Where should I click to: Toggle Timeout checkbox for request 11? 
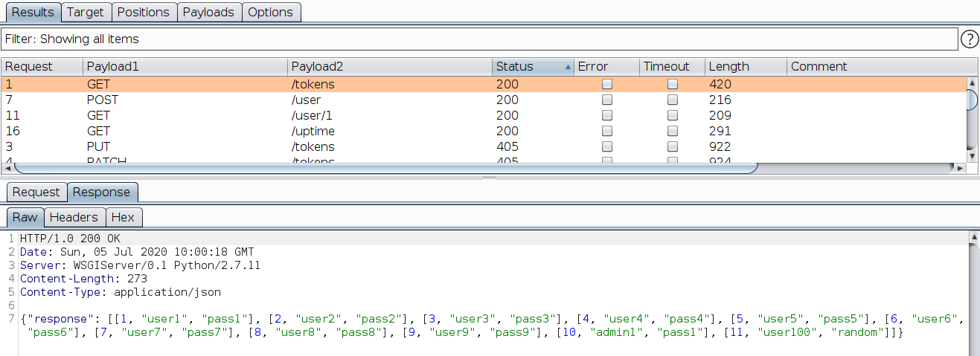tap(673, 115)
